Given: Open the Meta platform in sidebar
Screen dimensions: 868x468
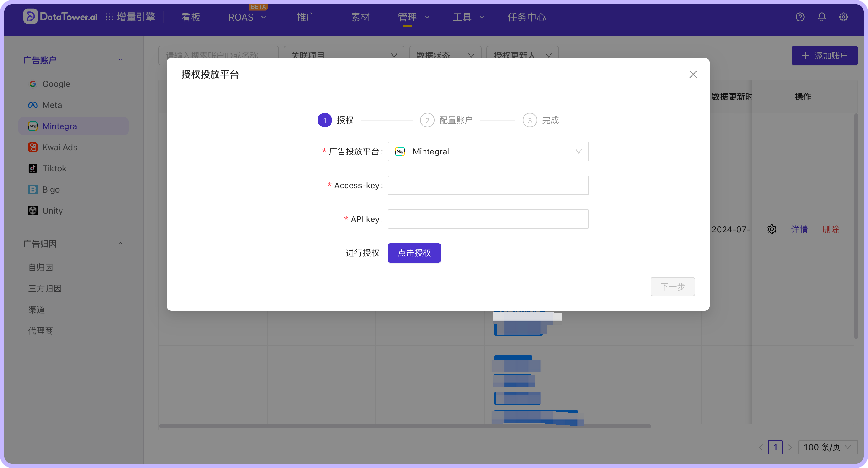Looking at the screenshot, I should pyautogui.click(x=52, y=105).
